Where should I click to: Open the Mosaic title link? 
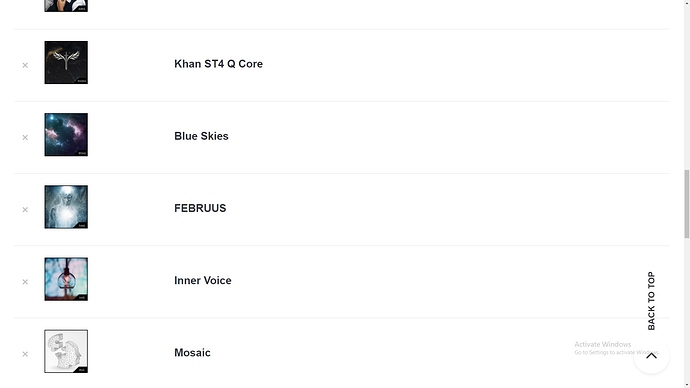[192, 352]
